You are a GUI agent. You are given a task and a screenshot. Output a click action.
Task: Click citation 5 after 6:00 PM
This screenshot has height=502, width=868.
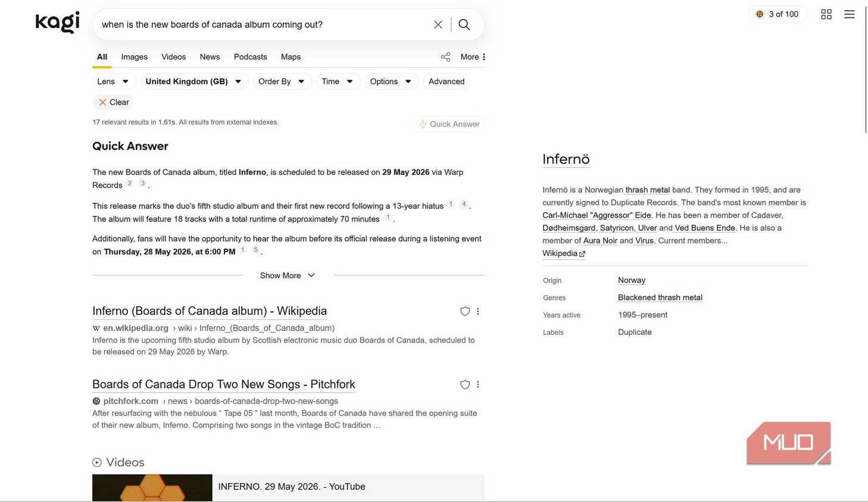pyautogui.click(x=256, y=250)
